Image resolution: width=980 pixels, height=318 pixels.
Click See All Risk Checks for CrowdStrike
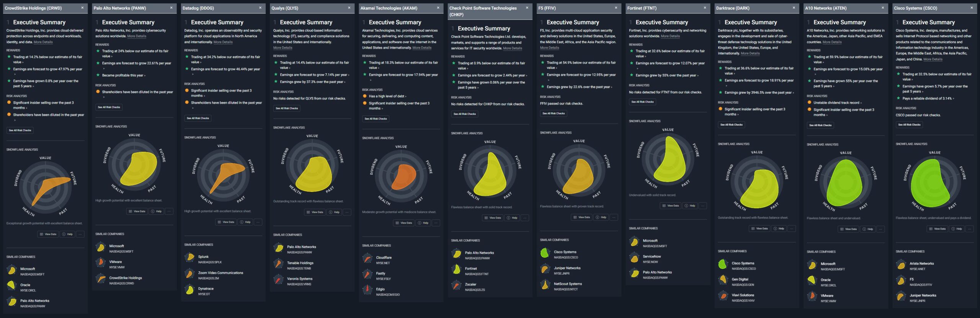[x=20, y=130]
